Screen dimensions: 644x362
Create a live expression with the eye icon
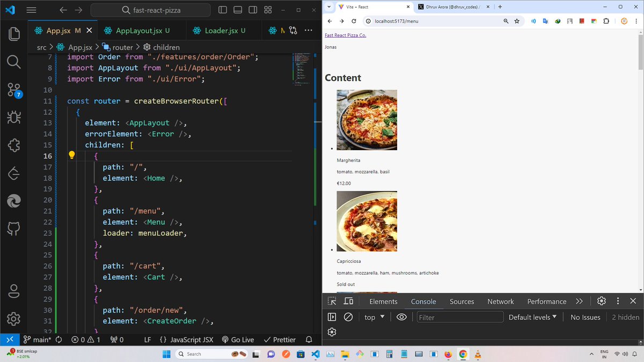tap(401, 317)
